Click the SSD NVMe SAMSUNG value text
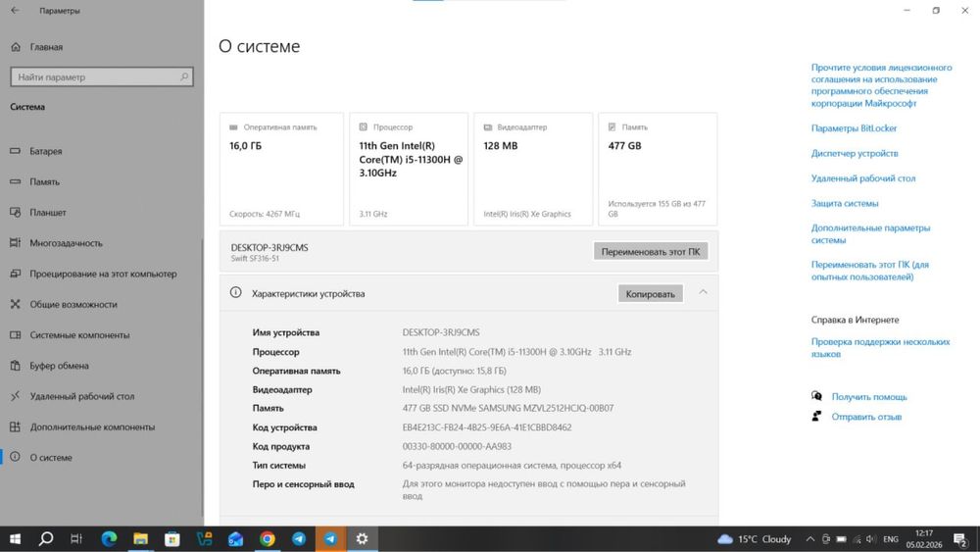The width and height of the screenshot is (980, 552). tap(508, 408)
